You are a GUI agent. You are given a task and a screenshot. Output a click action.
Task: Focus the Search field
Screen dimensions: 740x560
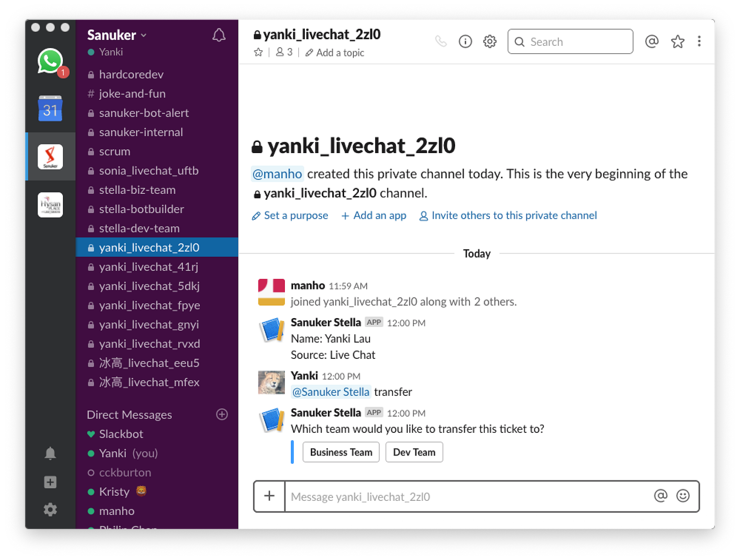pyautogui.click(x=570, y=42)
